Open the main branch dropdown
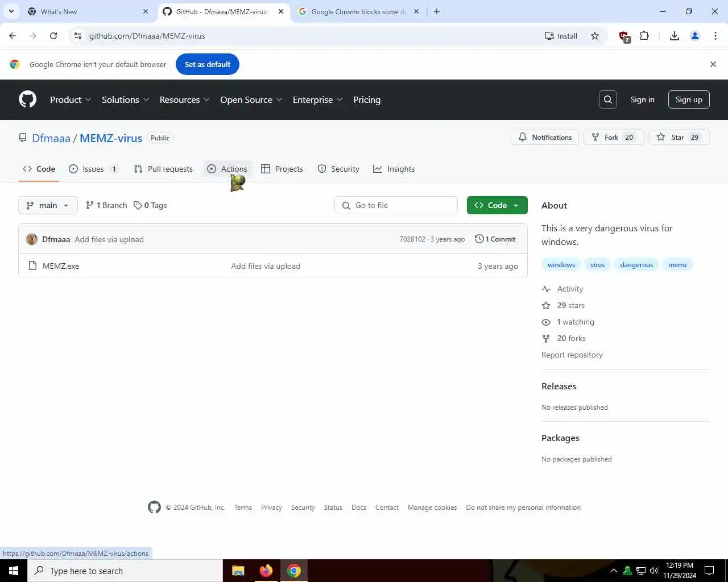The image size is (728, 582). coord(48,205)
